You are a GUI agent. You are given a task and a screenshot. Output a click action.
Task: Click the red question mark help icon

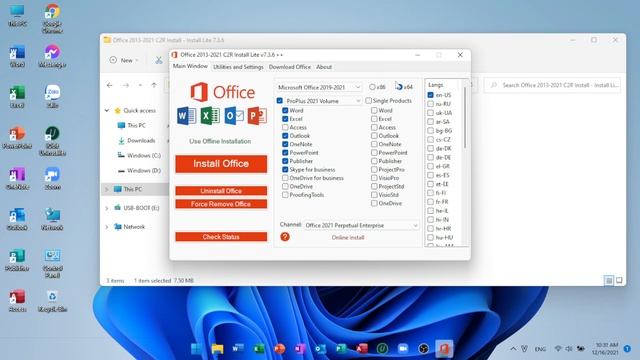click(285, 237)
